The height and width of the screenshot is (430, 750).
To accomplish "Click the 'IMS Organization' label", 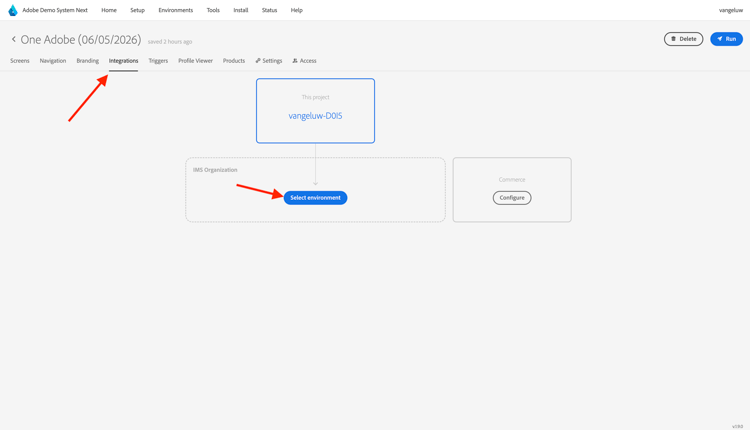I will 215,170.
